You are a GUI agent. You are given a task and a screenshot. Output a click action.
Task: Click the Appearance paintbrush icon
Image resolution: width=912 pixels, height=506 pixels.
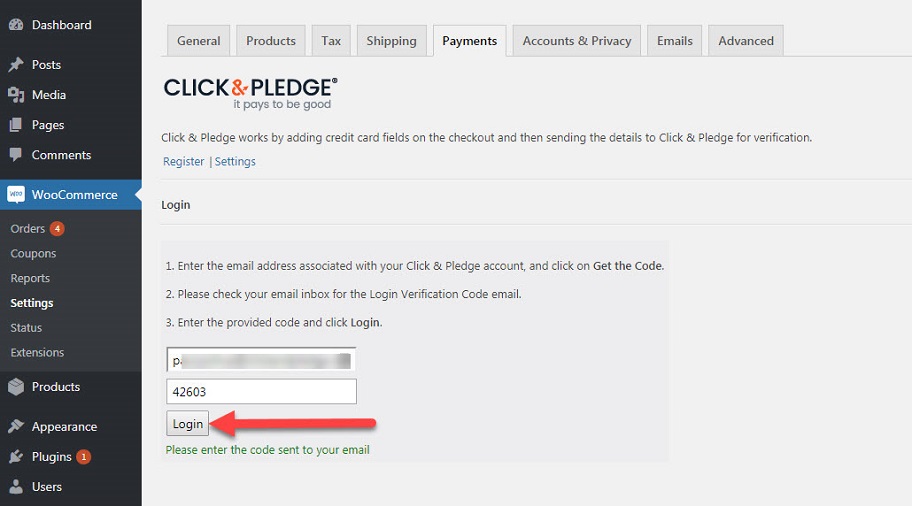pyautogui.click(x=16, y=426)
